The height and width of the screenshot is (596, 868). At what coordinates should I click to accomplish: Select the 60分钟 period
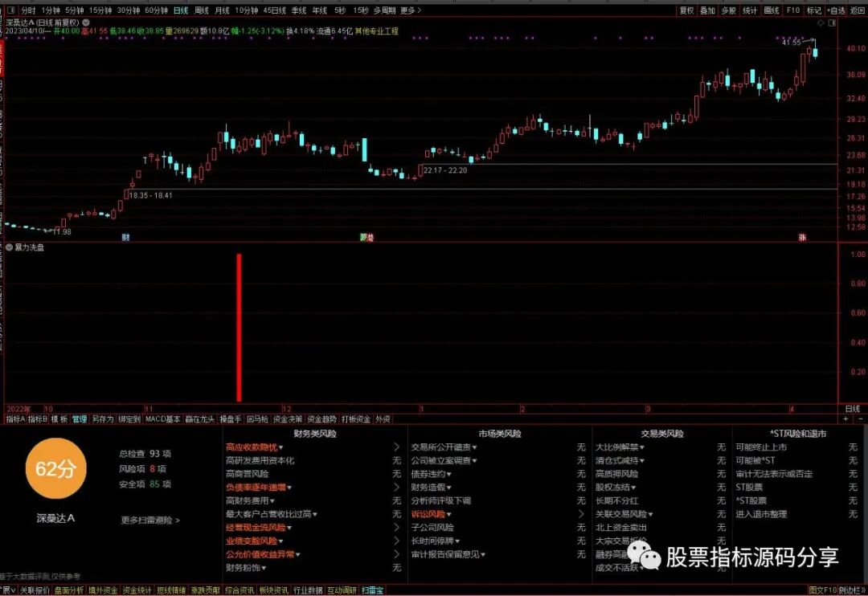click(x=157, y=10)
